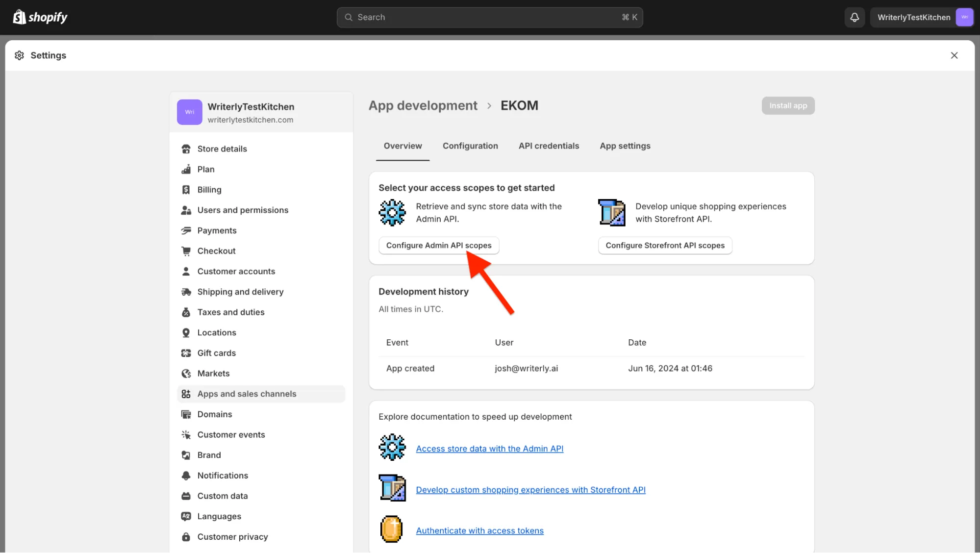Click the Notifications bell icon in sidebar
980x553 pixels.
[186, 476]
